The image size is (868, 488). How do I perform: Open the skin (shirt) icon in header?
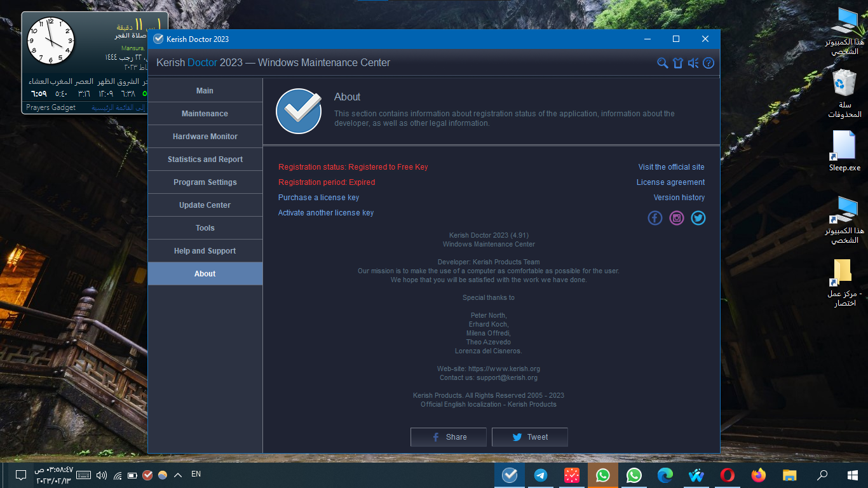[x=678, y=63]
